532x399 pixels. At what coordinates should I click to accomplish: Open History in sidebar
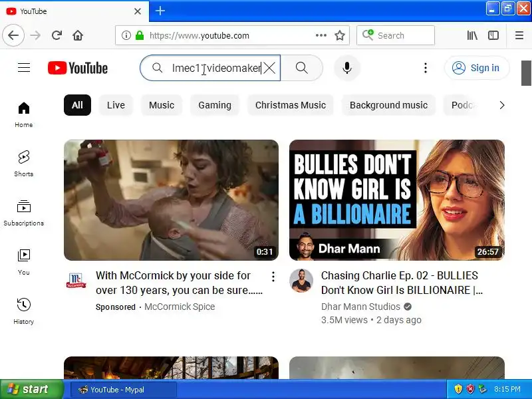click(x=24, y=311)
